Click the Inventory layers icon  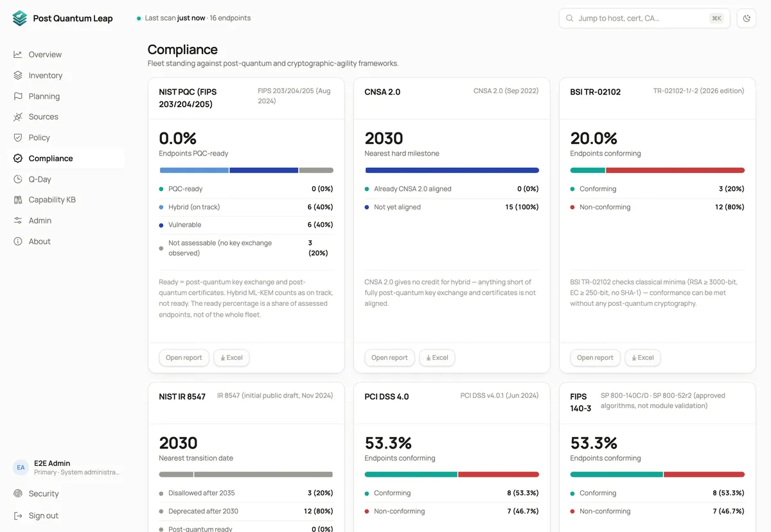pyautogui.click(x=18, y=75)
